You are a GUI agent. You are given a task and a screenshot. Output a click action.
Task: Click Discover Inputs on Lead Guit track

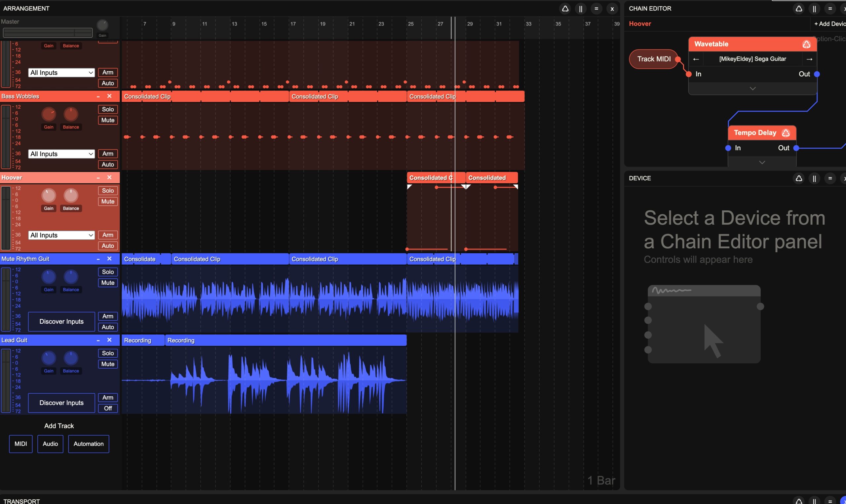pos(61,403)
